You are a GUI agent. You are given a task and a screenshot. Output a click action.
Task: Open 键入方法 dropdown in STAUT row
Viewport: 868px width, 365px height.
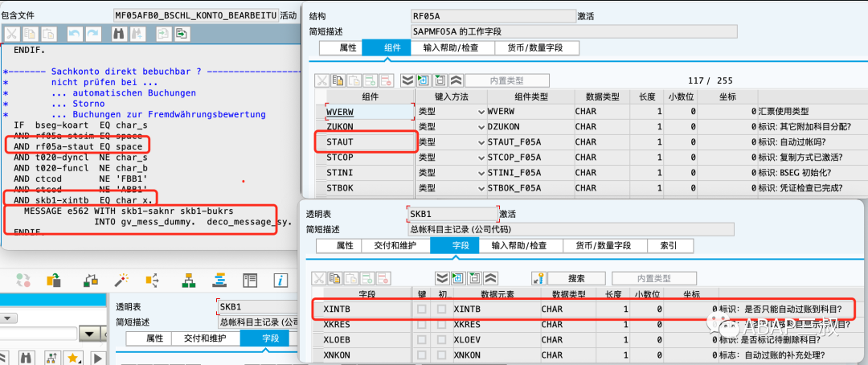tap(481, 142)
